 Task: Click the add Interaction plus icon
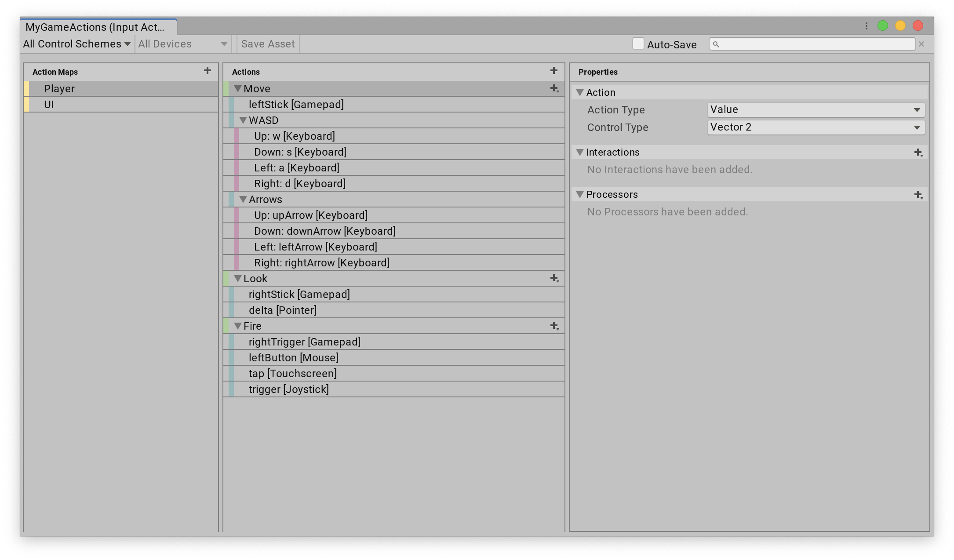(919, 152)
